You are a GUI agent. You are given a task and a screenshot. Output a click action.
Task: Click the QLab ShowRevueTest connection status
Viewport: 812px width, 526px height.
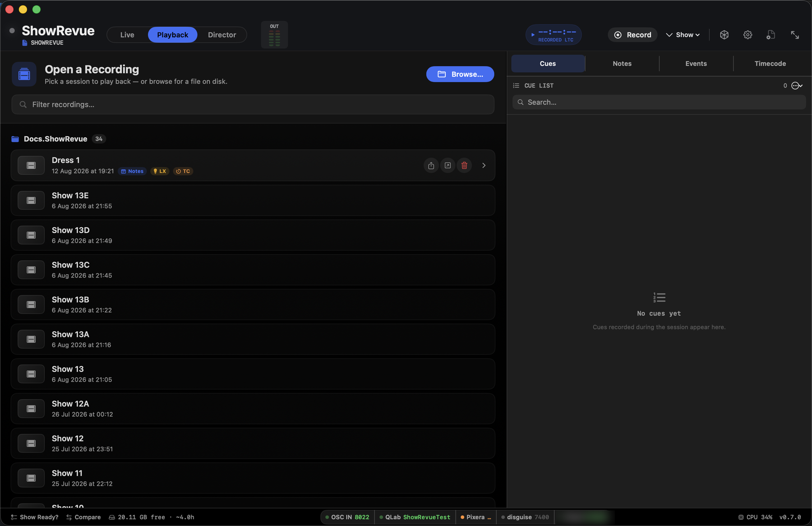[415, 517]
